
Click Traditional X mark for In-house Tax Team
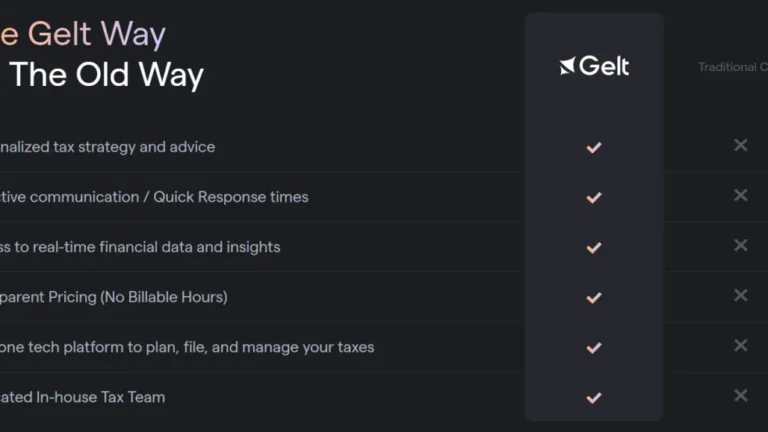(x=740, y=395)
